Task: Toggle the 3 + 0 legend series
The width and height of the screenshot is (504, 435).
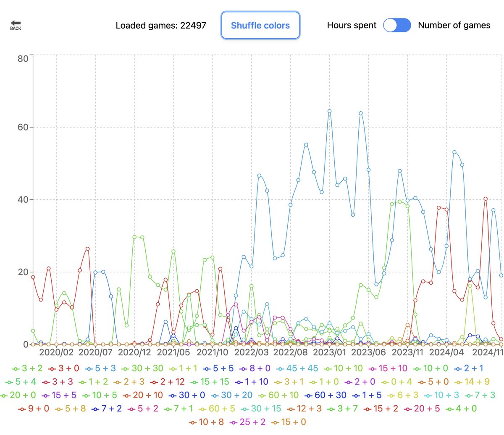Action: [x=63, y=368]
